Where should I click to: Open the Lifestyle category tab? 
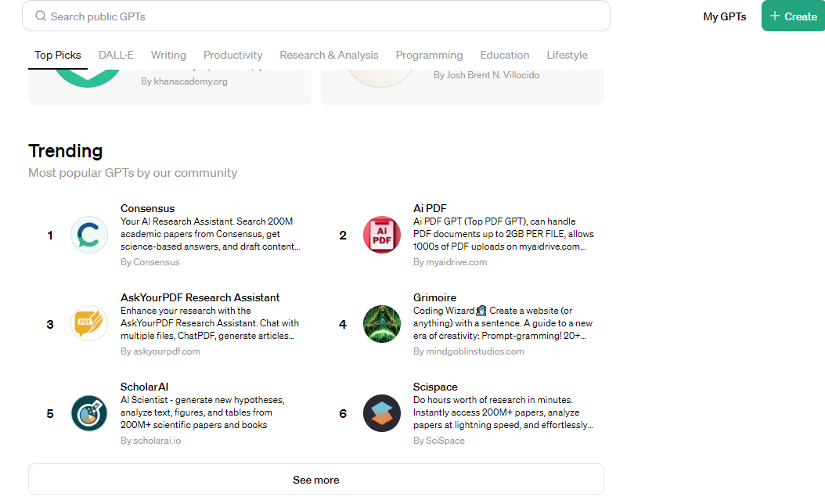(x=567, y=56)
